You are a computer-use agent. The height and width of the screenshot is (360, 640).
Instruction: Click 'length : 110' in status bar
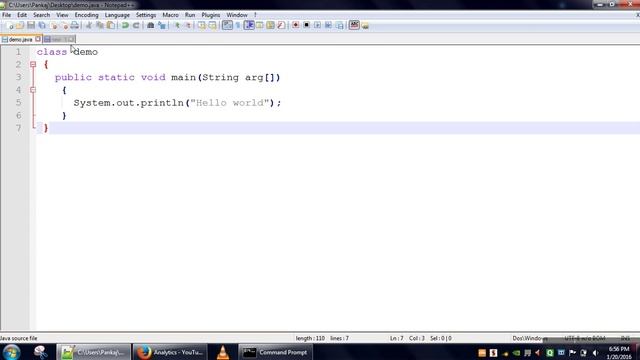click(310, 338)
